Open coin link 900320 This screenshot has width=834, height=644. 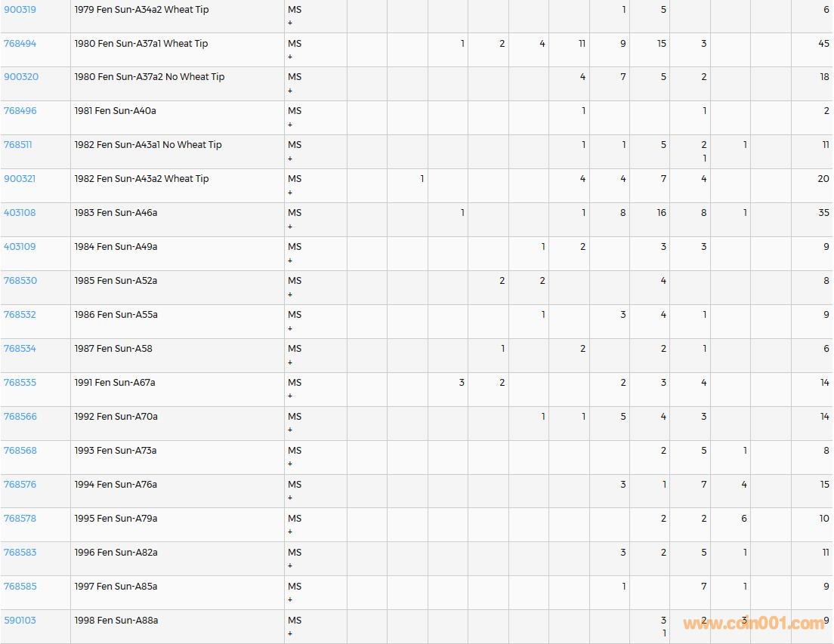21,77
